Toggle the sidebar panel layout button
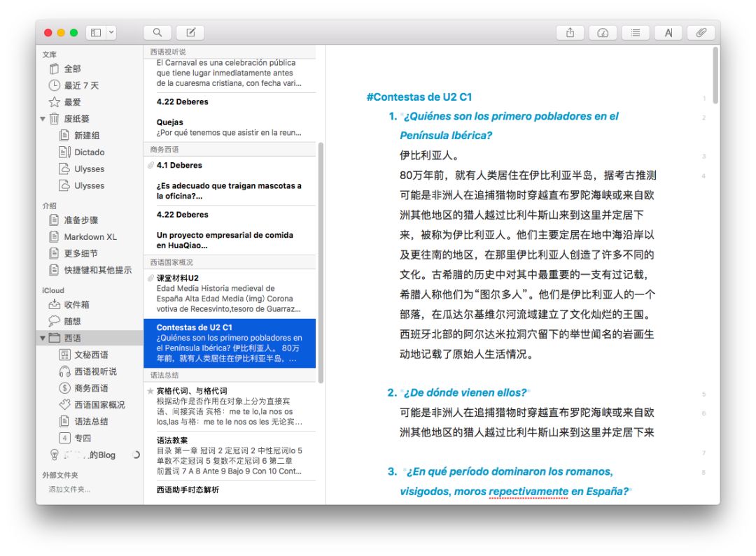This screenshot has height=556, width=756. tap(96, 33)
